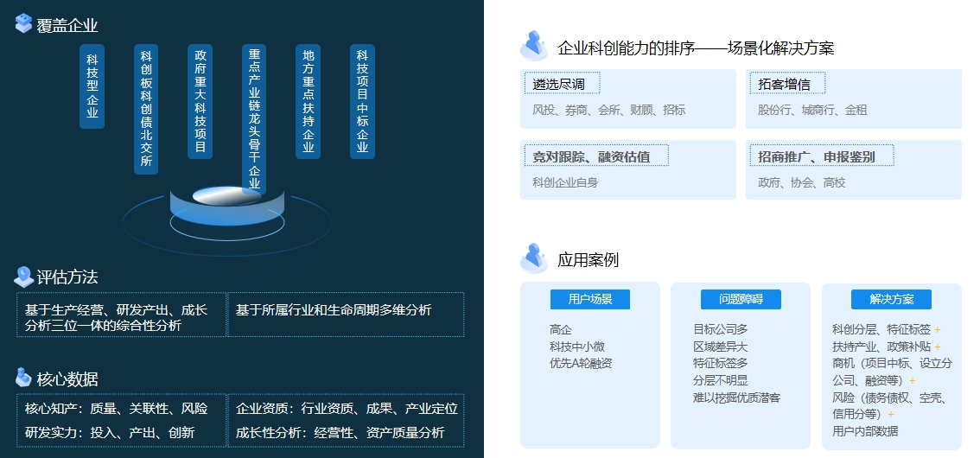Click 用户内部数据 in the 解决方案 card

[x=865, y=430]
